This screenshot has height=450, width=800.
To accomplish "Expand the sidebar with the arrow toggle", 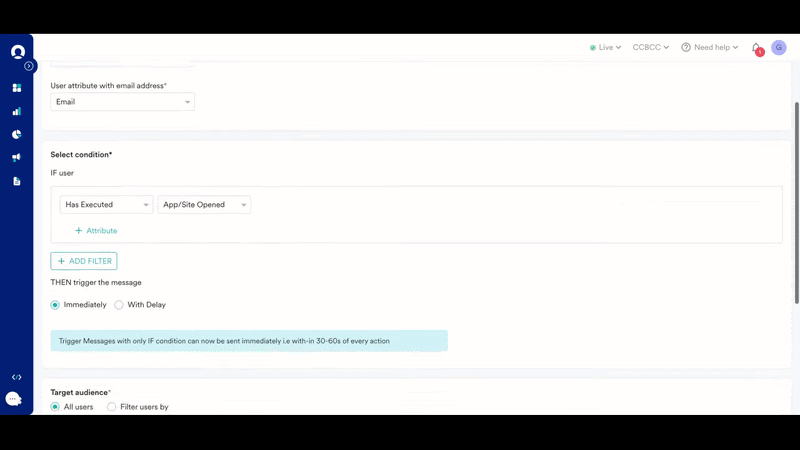I will (29, 66).
